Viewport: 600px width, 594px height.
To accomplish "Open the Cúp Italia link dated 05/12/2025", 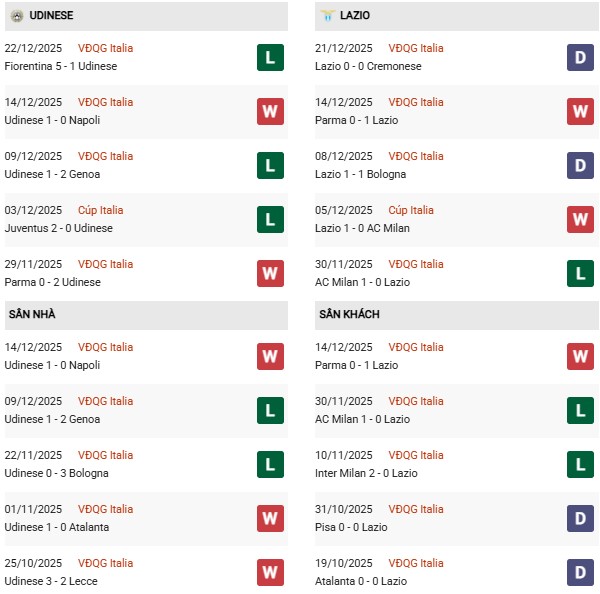I will 411,210.
